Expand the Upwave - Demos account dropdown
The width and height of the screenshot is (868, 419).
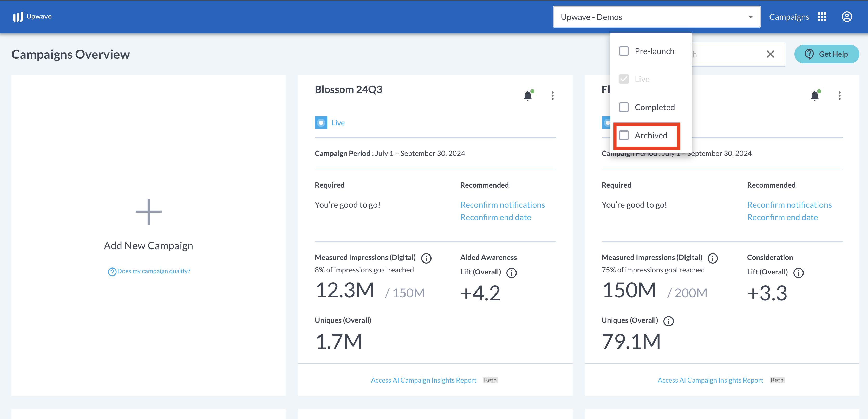tap(656, 17)
